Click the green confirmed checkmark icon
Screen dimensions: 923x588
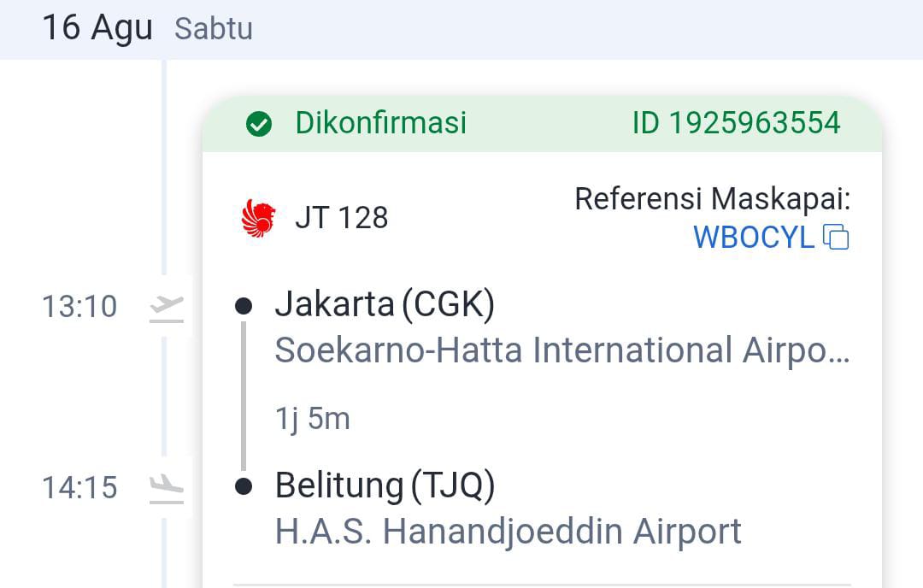258,124
